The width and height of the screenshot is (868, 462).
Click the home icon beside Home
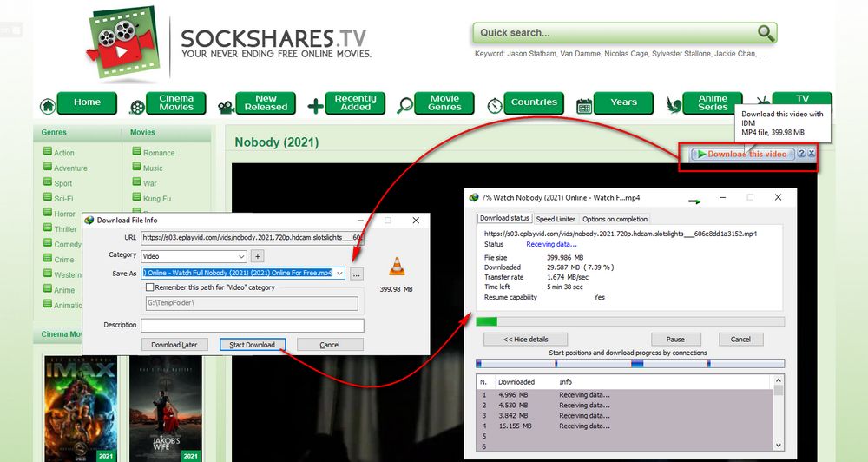(48, 105)
